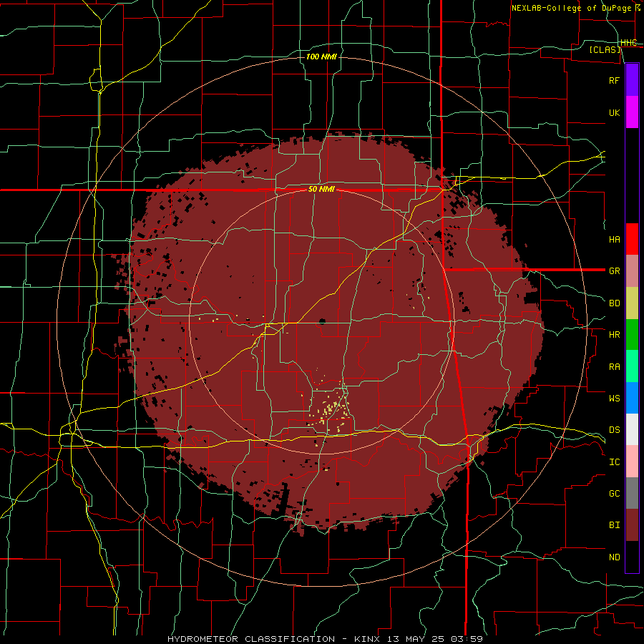Click the HA legend label
Viewport: 644px width, 644px height.
pos(615,239)
